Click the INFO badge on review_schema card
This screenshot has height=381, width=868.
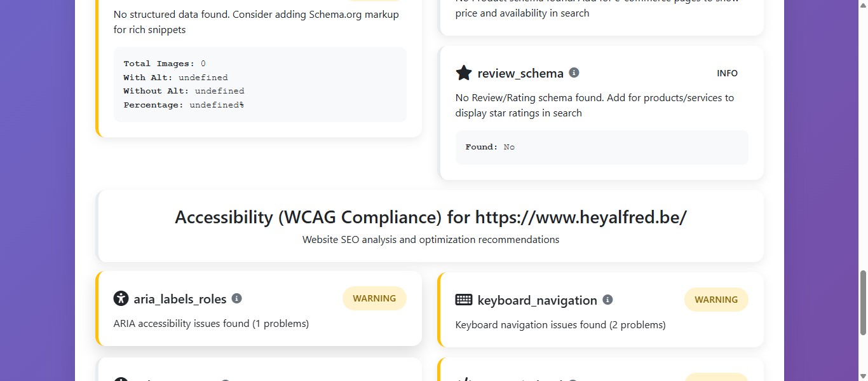coord(727,73)
